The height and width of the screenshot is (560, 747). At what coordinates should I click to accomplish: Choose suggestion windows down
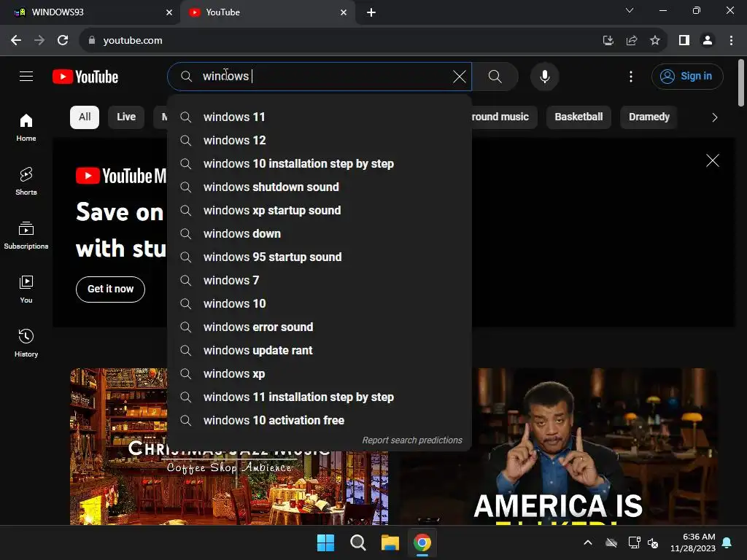coord(320,234)
